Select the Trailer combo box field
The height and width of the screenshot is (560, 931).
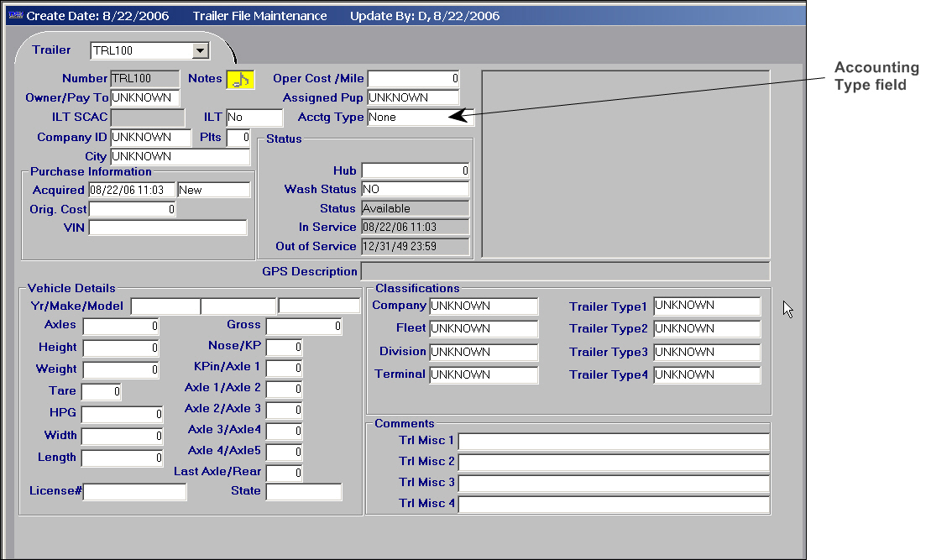click(x=149, y=51)
